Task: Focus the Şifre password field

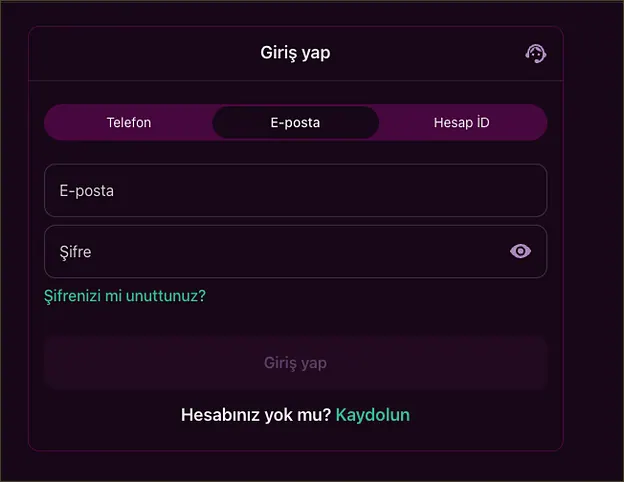Action: pyautogui.click(x=295, y=251)
